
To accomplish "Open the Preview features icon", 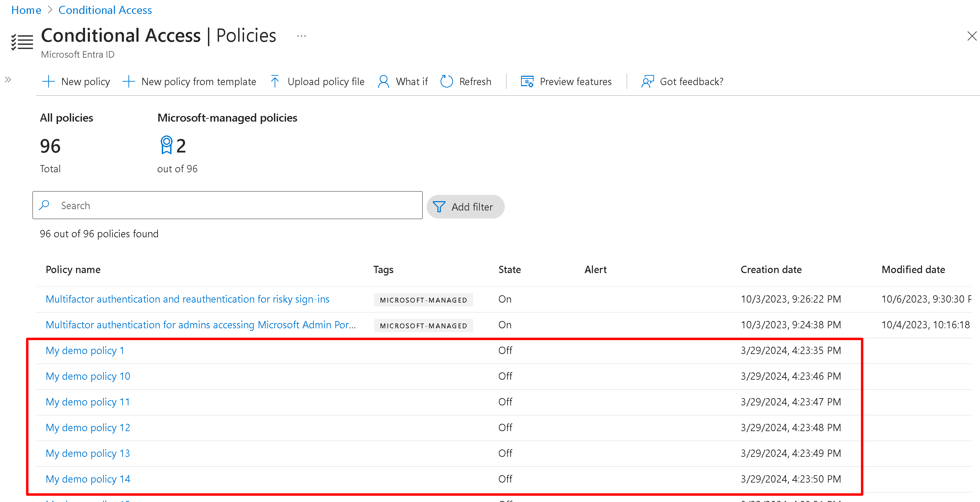I will tap(527, 81).
